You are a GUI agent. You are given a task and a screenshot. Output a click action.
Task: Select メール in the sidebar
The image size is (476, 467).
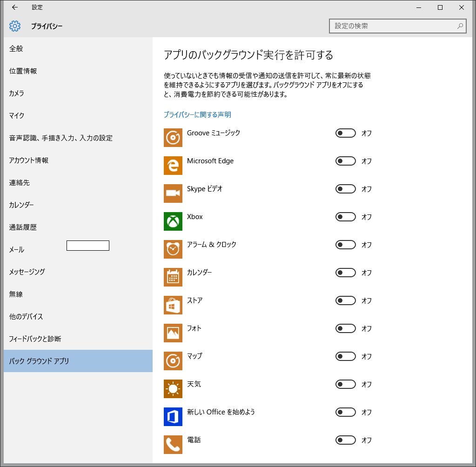[78, 249]
